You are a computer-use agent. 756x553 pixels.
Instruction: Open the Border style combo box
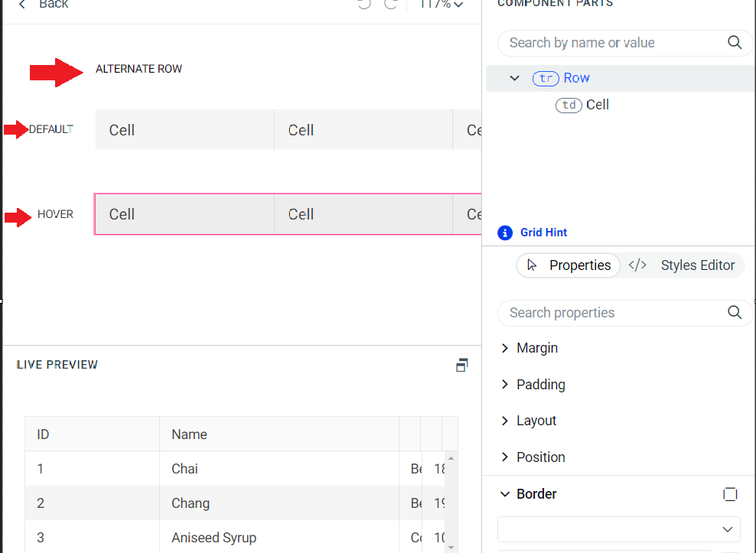click(618, 529)
